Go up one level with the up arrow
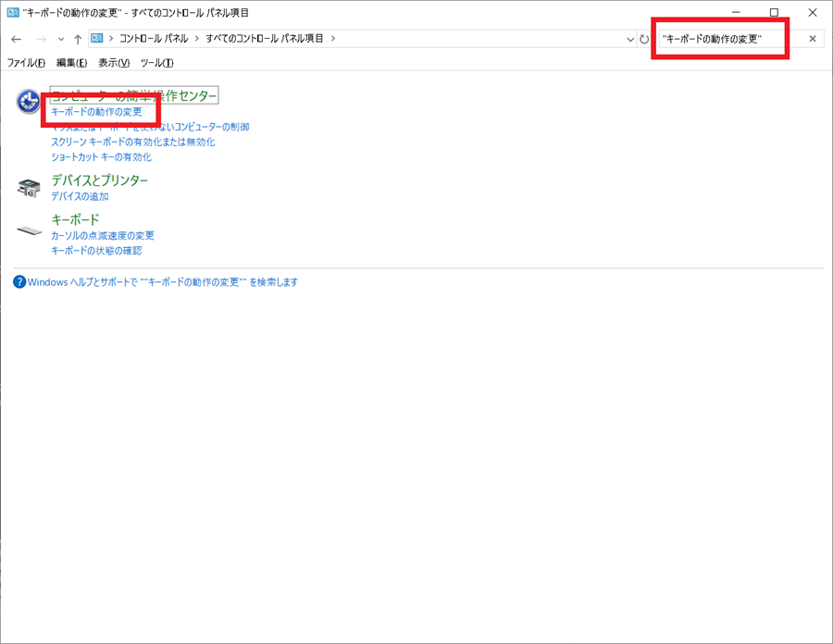Viewport: 833px width, 644px height. pyautogui.click(x=78, y=39)
